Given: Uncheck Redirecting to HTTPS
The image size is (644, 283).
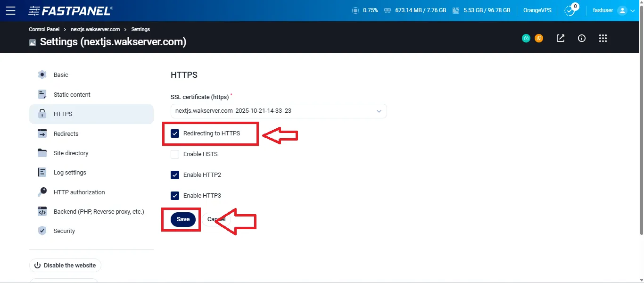Looking at the screenshot, I should (175, 133).
